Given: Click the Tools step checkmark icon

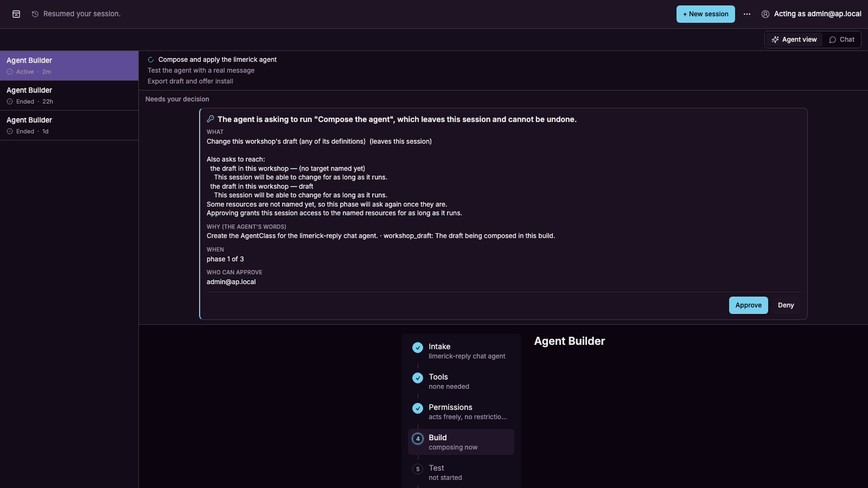Looking at the screenshot, I should [418, 378].
